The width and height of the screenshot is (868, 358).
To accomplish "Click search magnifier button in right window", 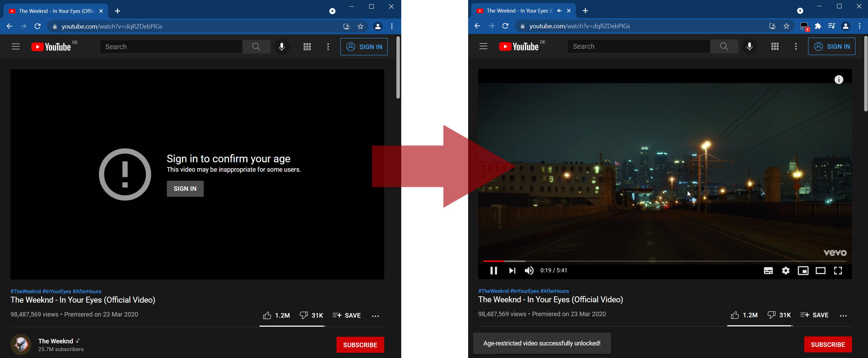I will tap(724, 46).
